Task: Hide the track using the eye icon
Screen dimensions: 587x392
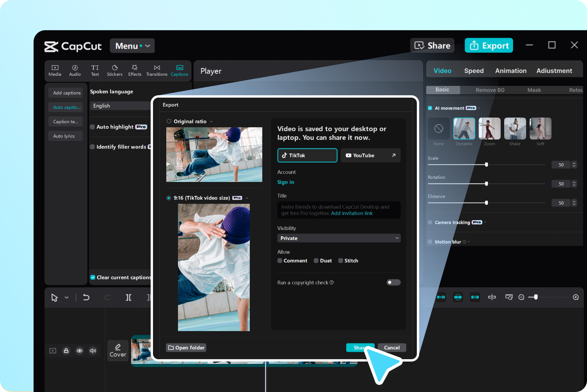Action: click(80, 351)
